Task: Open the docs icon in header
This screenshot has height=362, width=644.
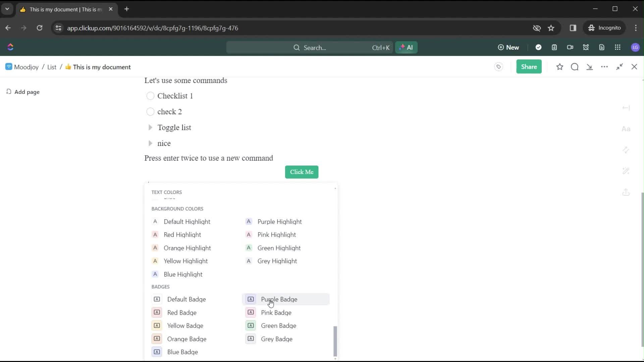Action: coord(602,47)
